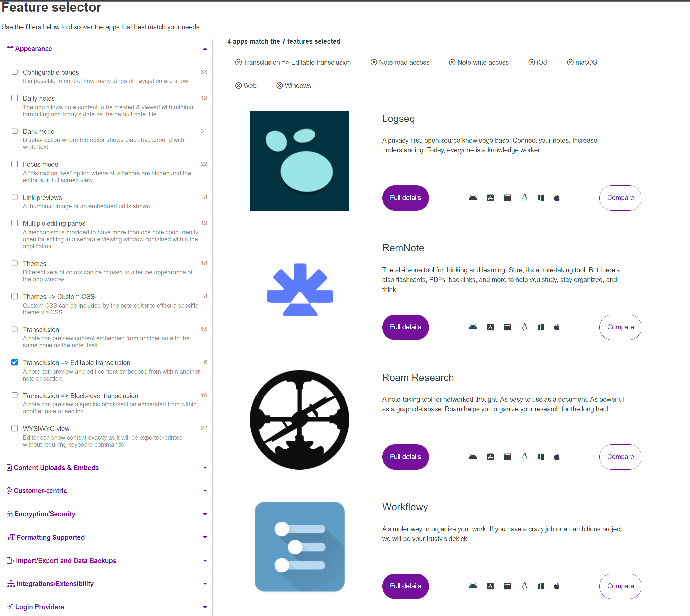Click Apple icon in Workflowy row

tap(556, 586)
